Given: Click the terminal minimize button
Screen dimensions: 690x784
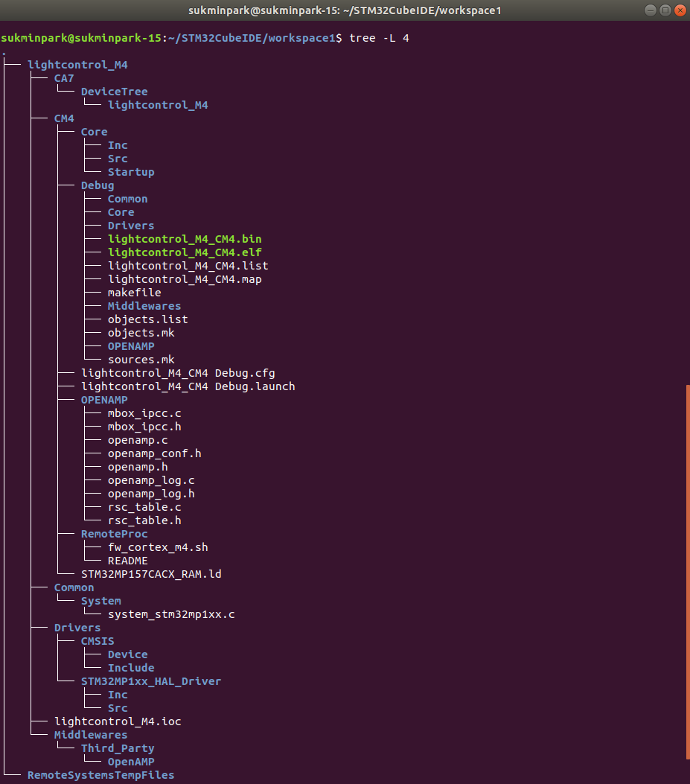Looking at the screenshot, I should pos(650,10).
